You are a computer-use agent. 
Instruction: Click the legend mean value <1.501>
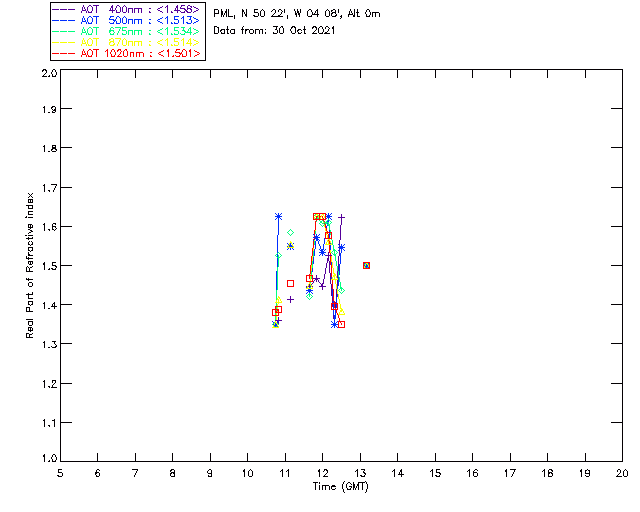click(178, 53)
